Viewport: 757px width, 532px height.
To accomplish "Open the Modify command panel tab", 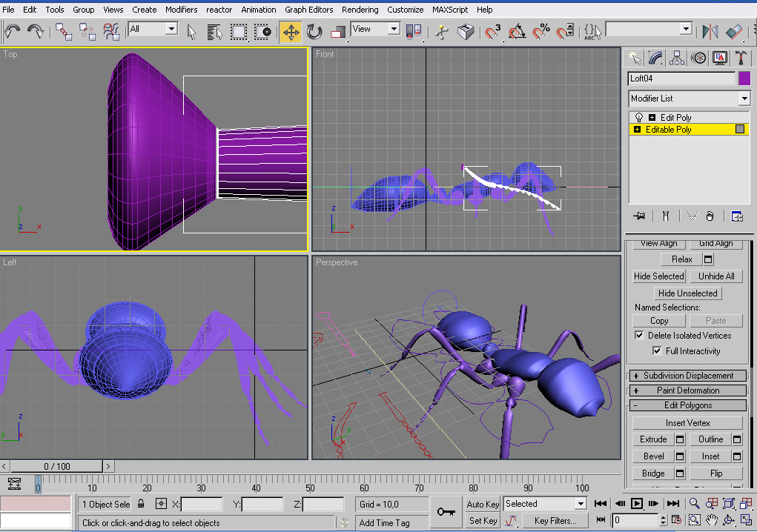I will point(655,59).
